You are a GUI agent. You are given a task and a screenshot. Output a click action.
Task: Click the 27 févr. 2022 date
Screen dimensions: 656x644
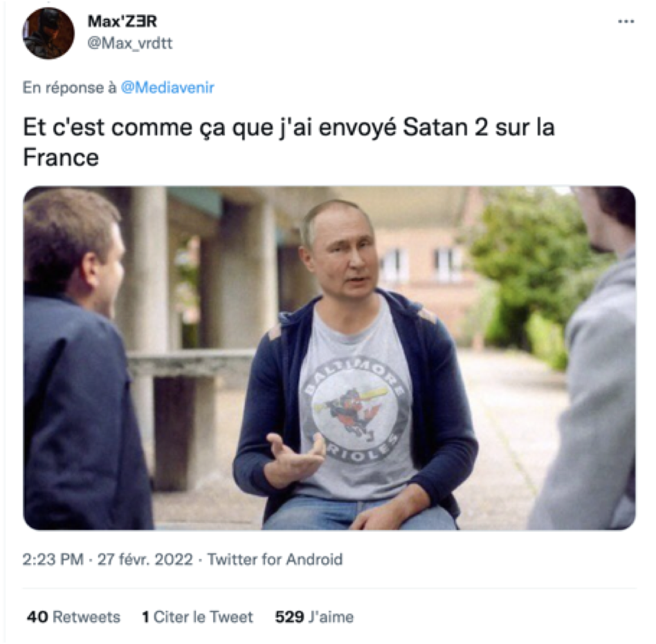click(145, 559)
